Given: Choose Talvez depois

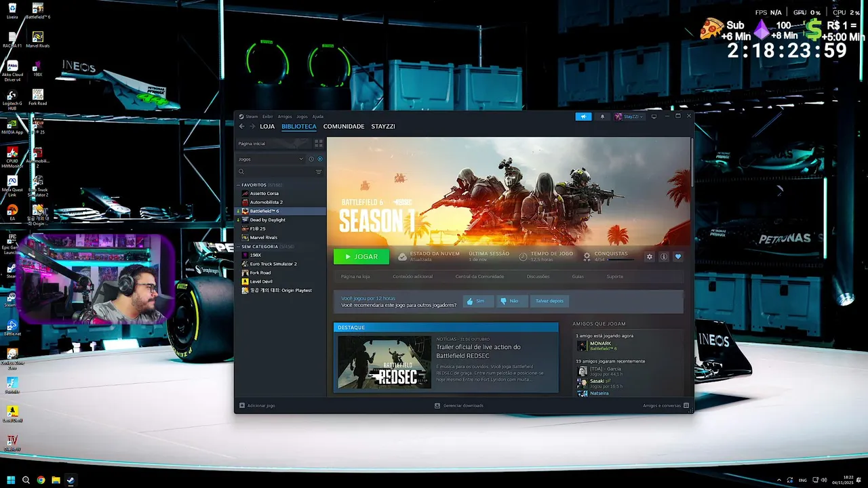Looking at the screenshot, I should (x=549, y=301).
